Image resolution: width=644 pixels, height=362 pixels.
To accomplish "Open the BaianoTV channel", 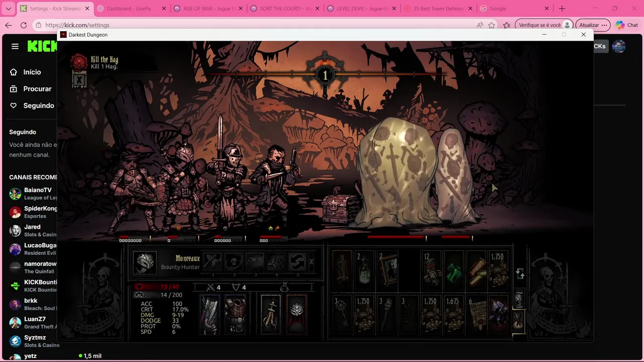I will tap(33, 194).
